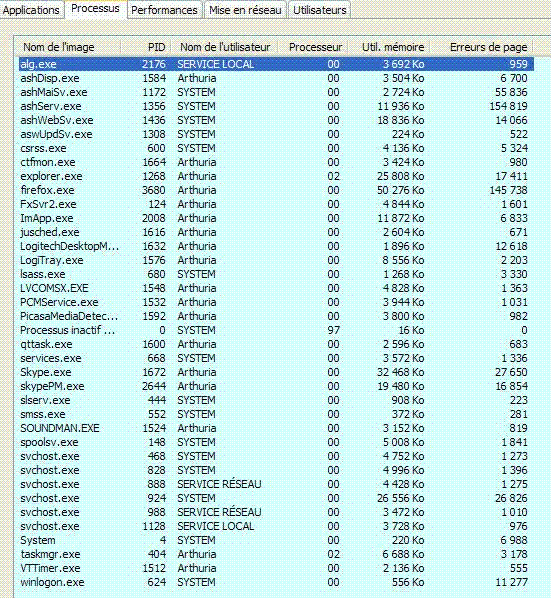Screen dimensions: 551x598
Task: Click PID 3680 in the list
Action: click(154, 190)
